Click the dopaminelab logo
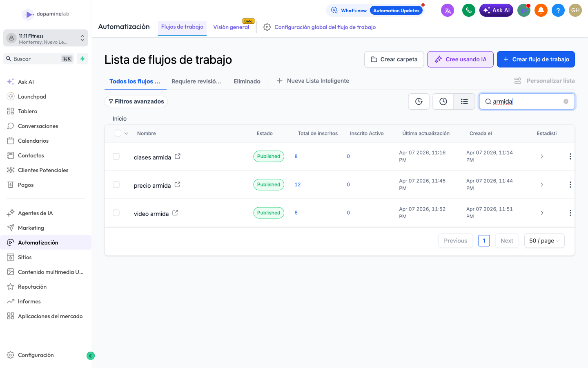 (x=46, y=14)
